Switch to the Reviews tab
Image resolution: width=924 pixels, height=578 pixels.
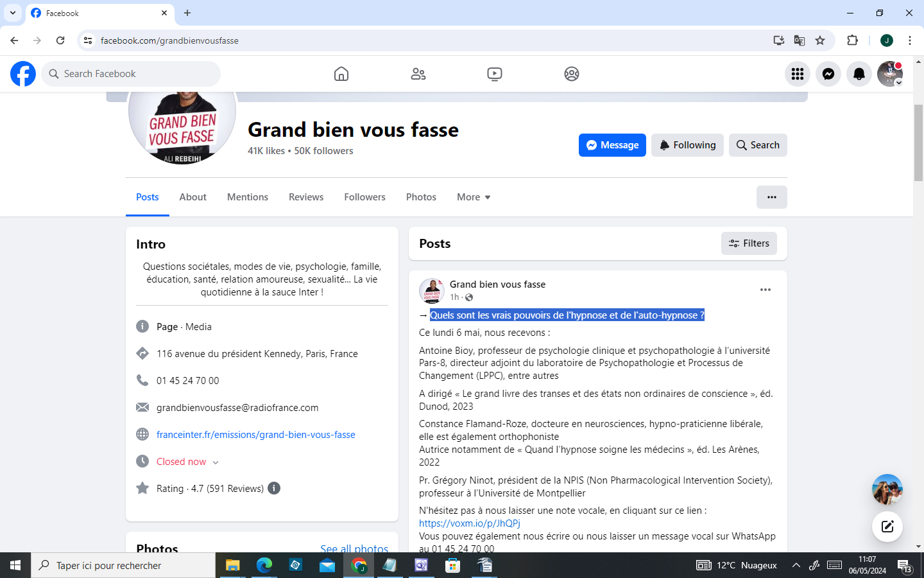pyautogui.click(x=306, y=197)
